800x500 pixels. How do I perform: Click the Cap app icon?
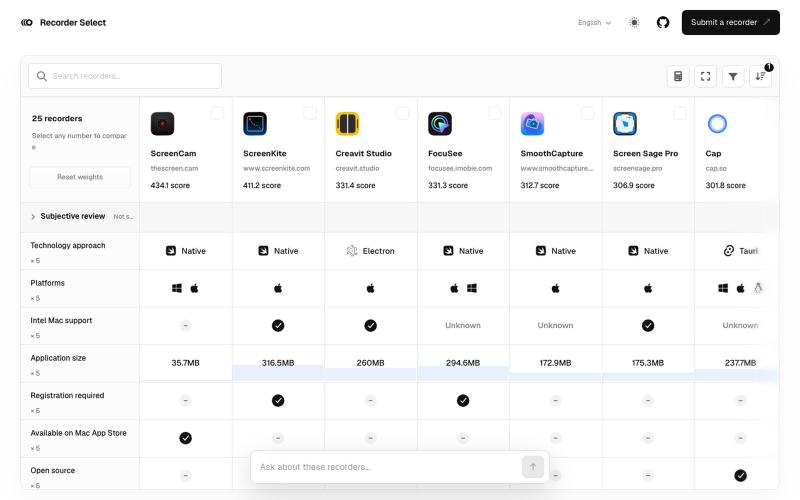[x=717, y=124]
